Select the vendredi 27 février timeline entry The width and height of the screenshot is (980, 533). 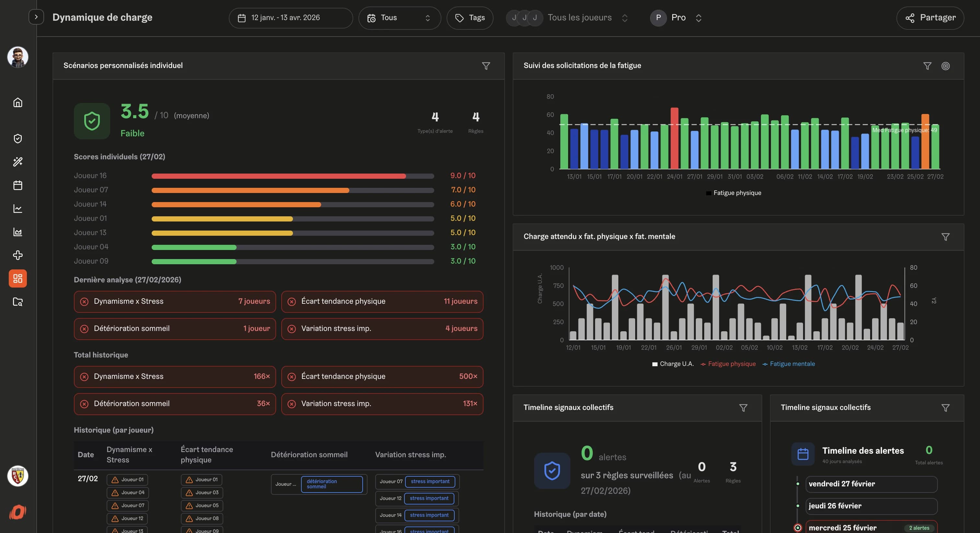point(871,484)
